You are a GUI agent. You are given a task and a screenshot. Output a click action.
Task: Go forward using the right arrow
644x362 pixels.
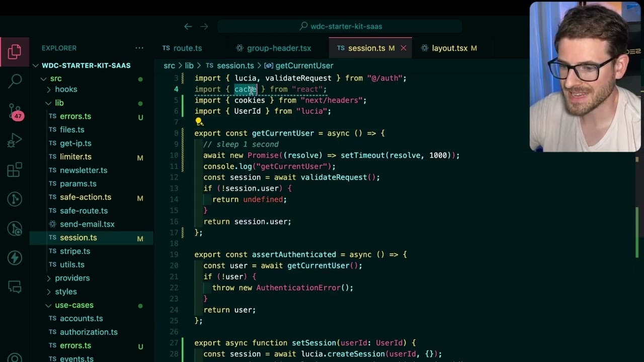pyautogui.click(x=204, y=26)
